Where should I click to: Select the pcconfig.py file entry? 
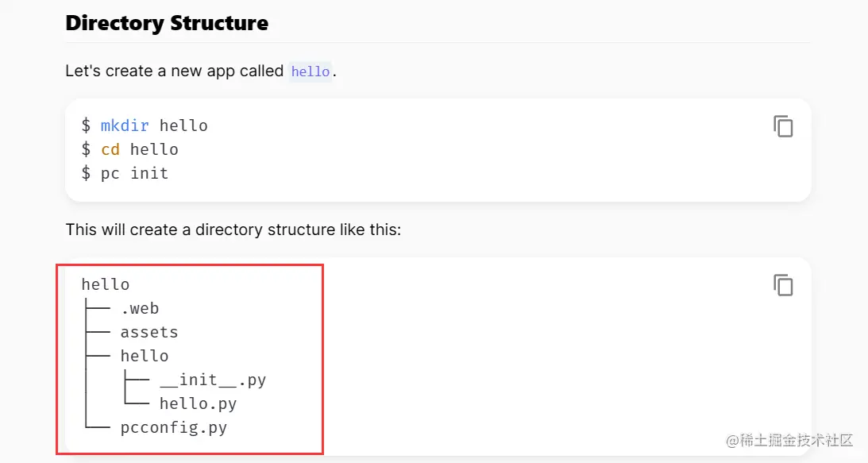(x=174, y=427)
